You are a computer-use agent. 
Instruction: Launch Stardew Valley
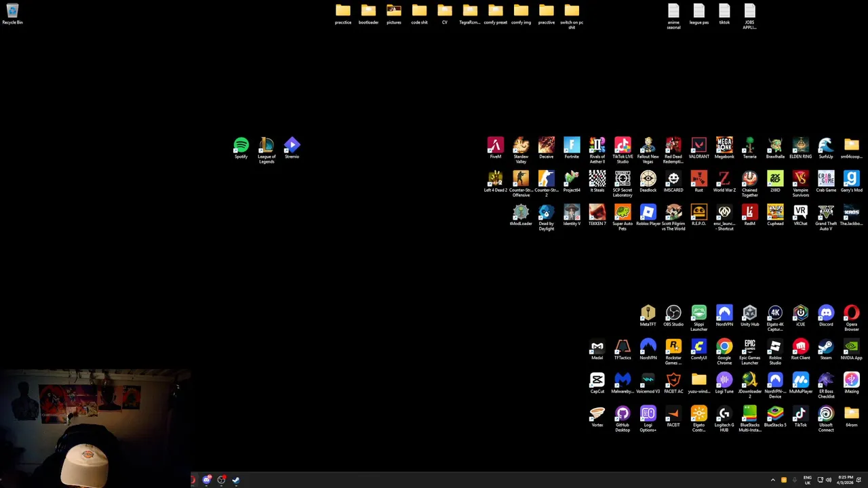(x=521, y=150)
